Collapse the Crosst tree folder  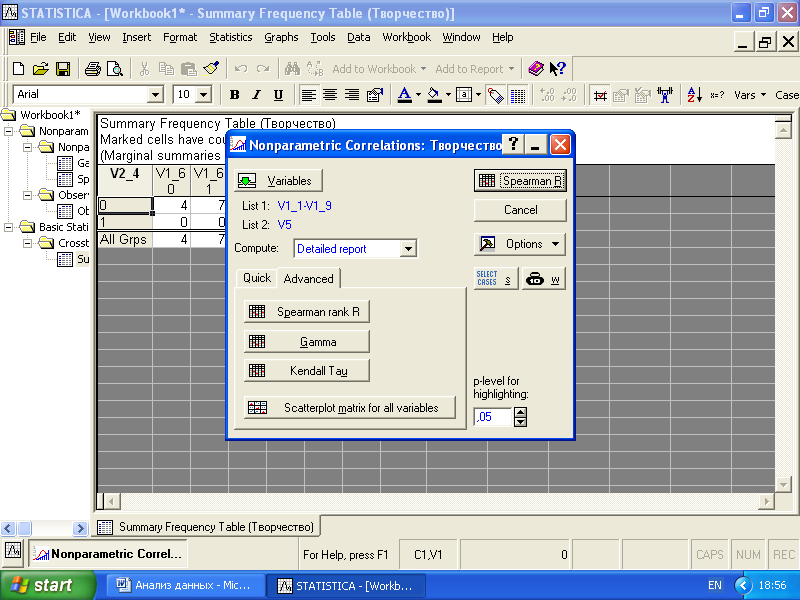coord(28,243)
